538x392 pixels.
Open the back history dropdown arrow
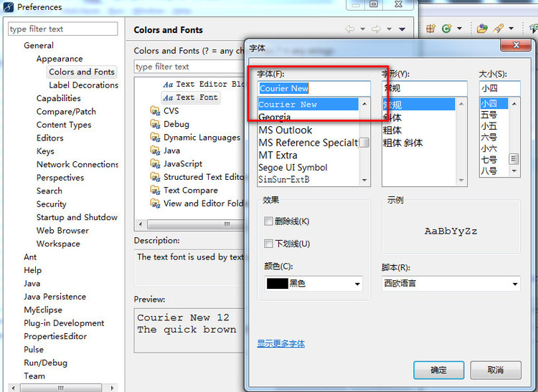click(363, 29)
